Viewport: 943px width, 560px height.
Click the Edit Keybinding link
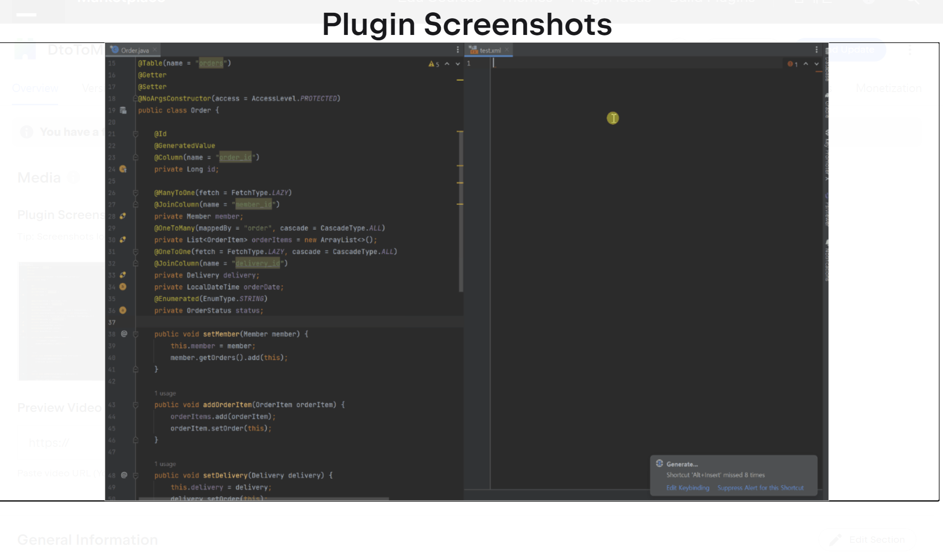point(688,488)
